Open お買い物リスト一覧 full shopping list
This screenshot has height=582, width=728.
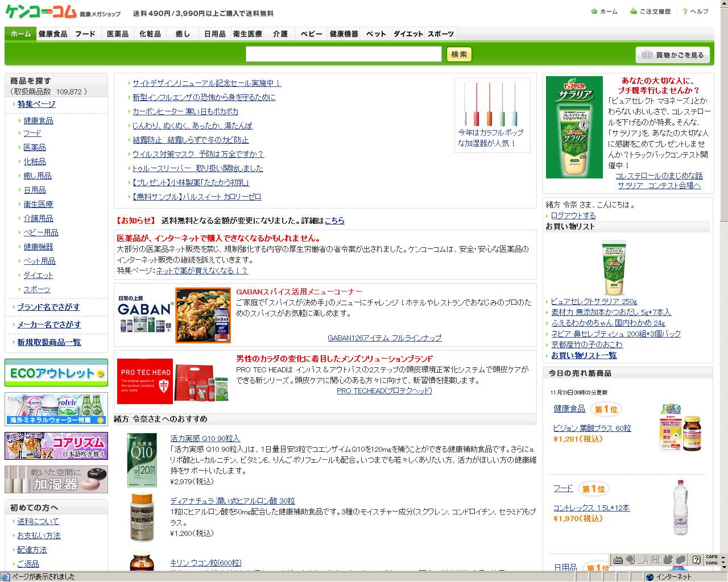pos(584,355)
